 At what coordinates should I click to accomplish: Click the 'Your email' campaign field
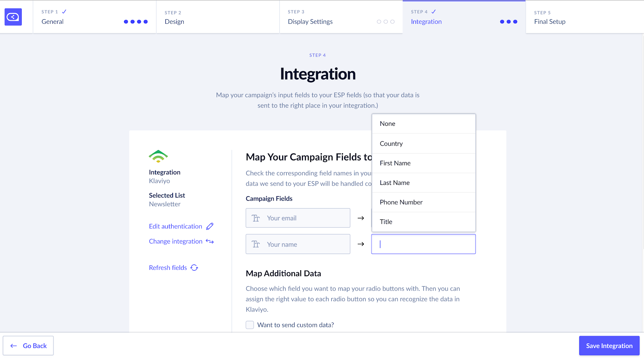298,218
